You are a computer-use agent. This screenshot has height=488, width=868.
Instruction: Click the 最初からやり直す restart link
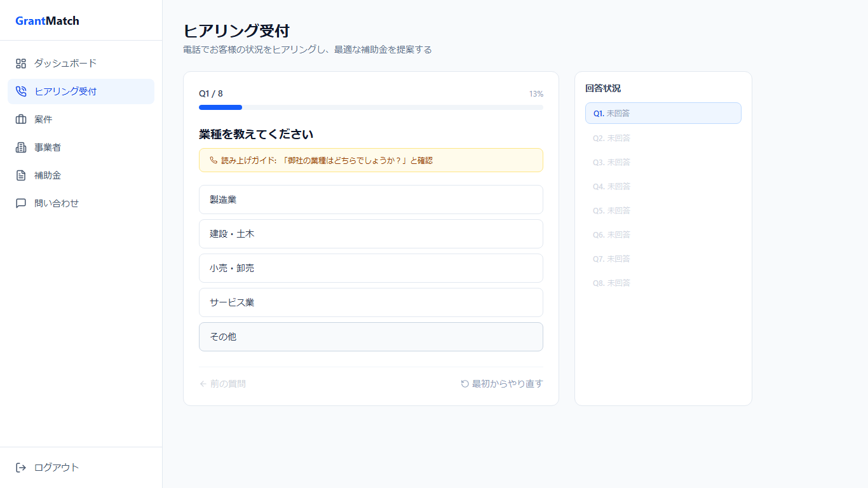click(x=501, y=383)
